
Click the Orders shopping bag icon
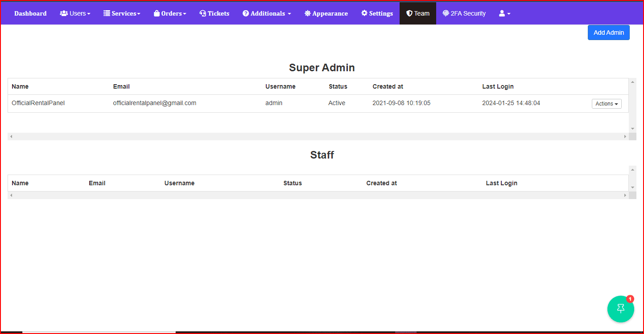(157, 13)
